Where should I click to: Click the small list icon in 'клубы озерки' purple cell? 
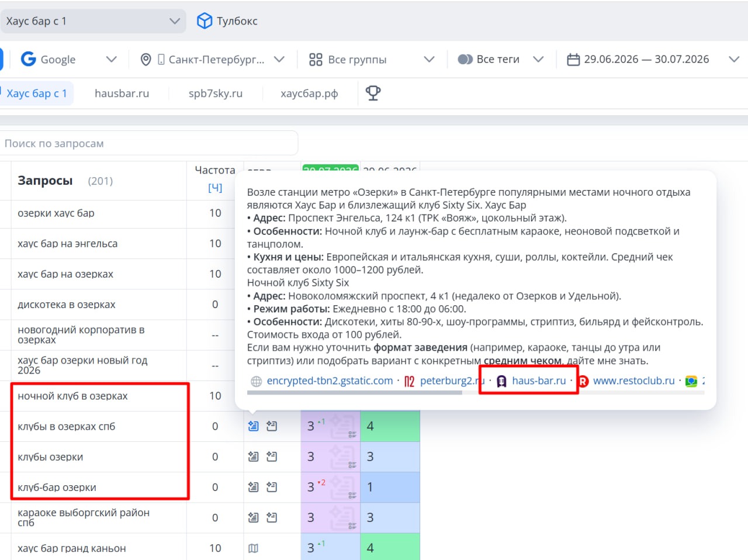coord(352,465)
